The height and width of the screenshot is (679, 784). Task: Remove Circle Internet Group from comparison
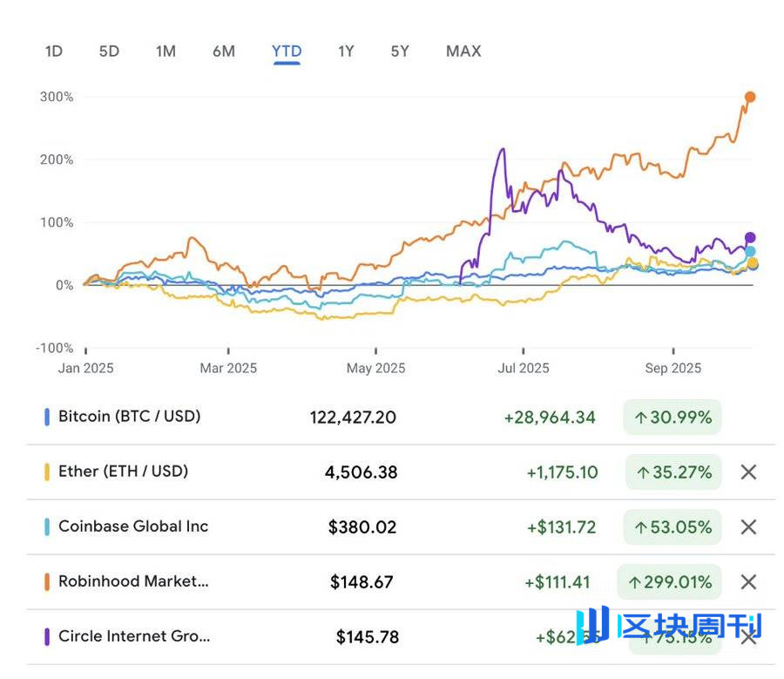tap(748, 637)
